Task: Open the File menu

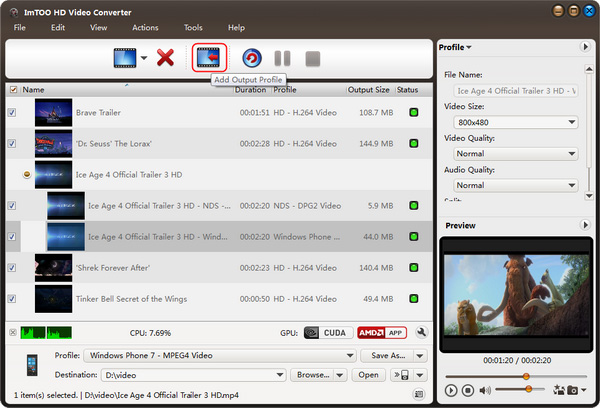Action: click(x=20, y=28)
